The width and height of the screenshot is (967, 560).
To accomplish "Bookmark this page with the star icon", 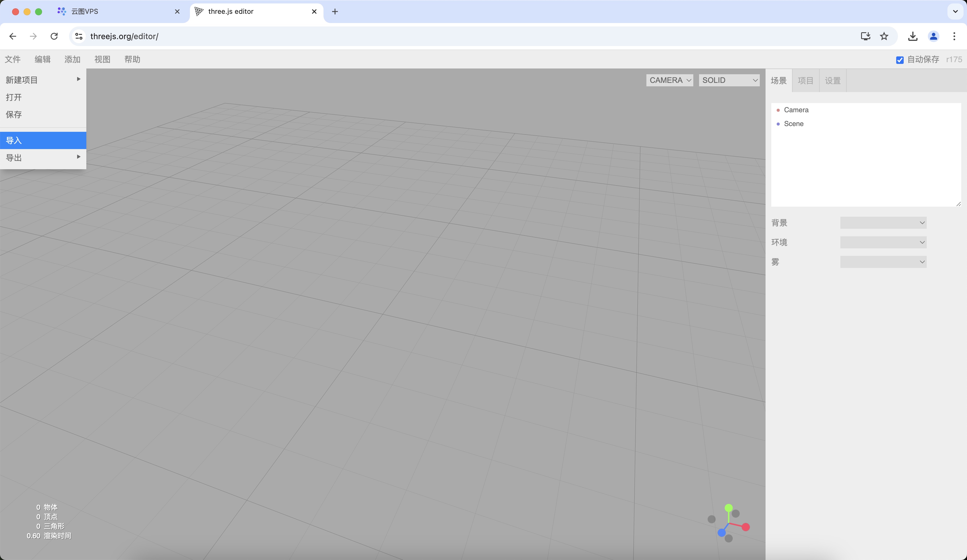I will tap(884, 36).
